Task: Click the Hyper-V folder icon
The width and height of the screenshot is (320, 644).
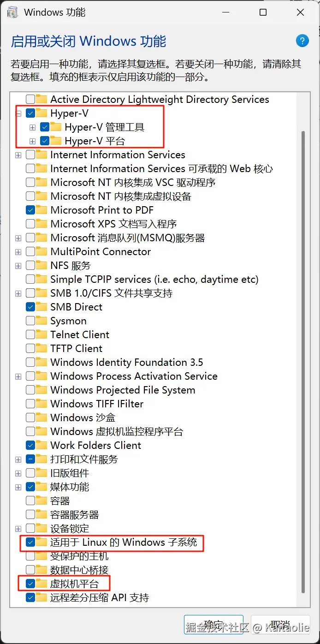Action: tap(42, 113)
